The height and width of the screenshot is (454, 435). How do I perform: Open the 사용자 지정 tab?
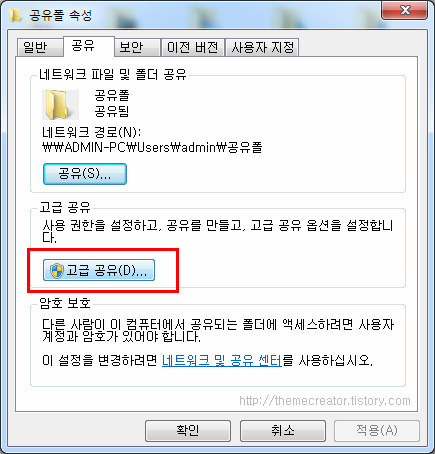(x=262, y=47)
